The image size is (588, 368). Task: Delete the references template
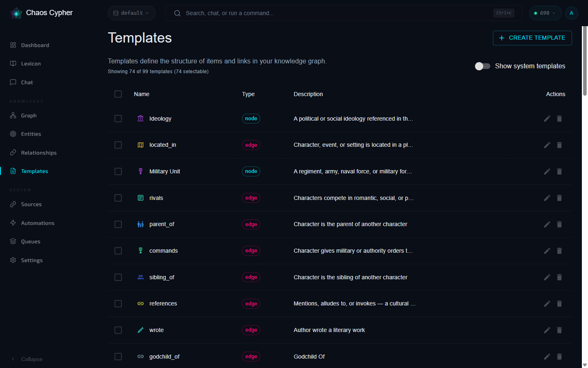point(559,304)
